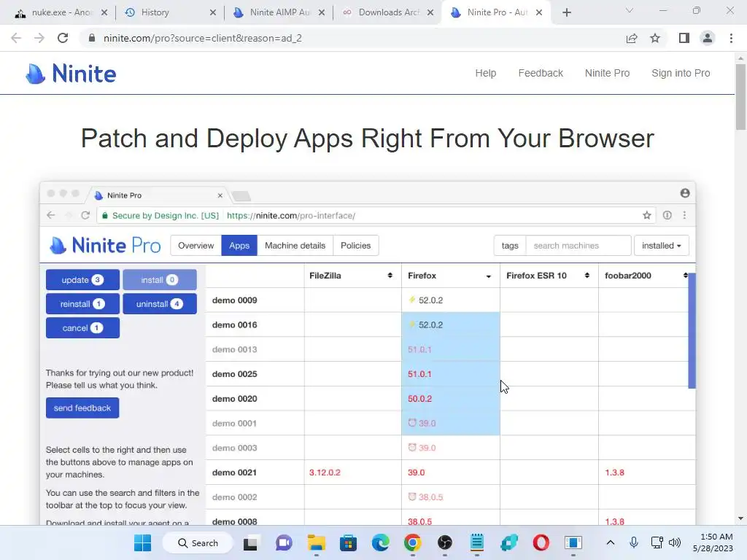Open the Chrome three-dot menu
This screenshot has height=560, width=747.
pyautogui.click(x=731, y=38)
